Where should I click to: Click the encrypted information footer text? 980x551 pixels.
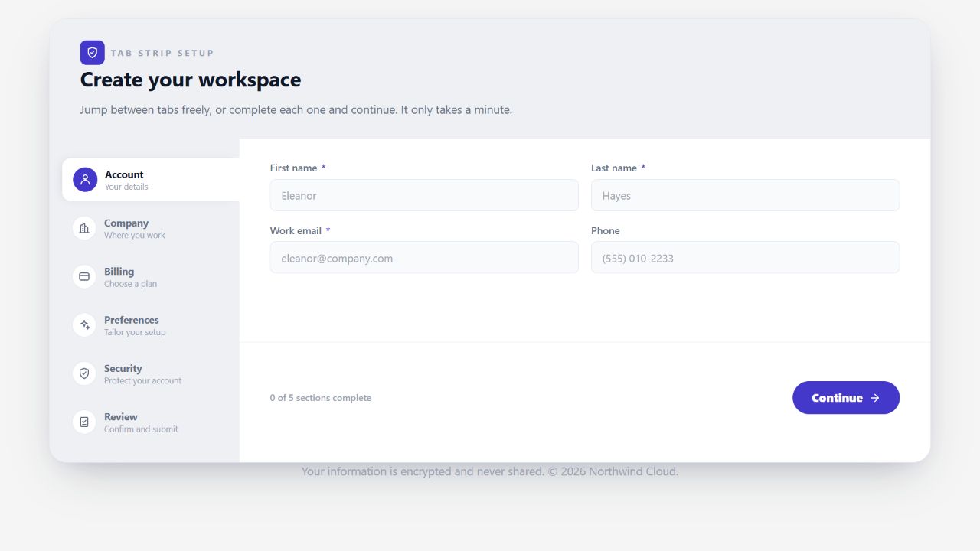coord(490,471)
